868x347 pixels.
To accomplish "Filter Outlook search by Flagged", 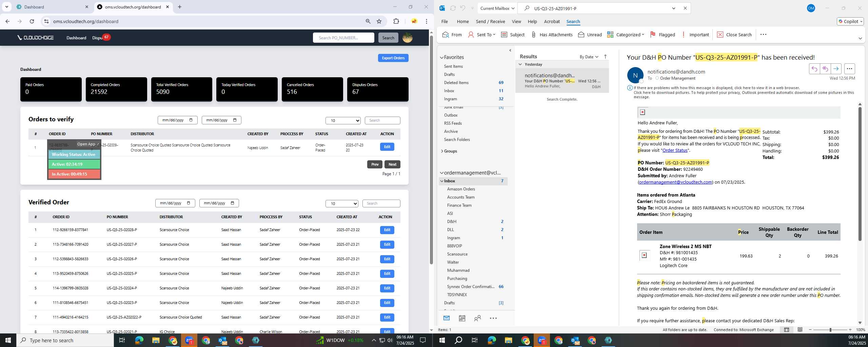I will pyautogui.click(x=663, y=35).
